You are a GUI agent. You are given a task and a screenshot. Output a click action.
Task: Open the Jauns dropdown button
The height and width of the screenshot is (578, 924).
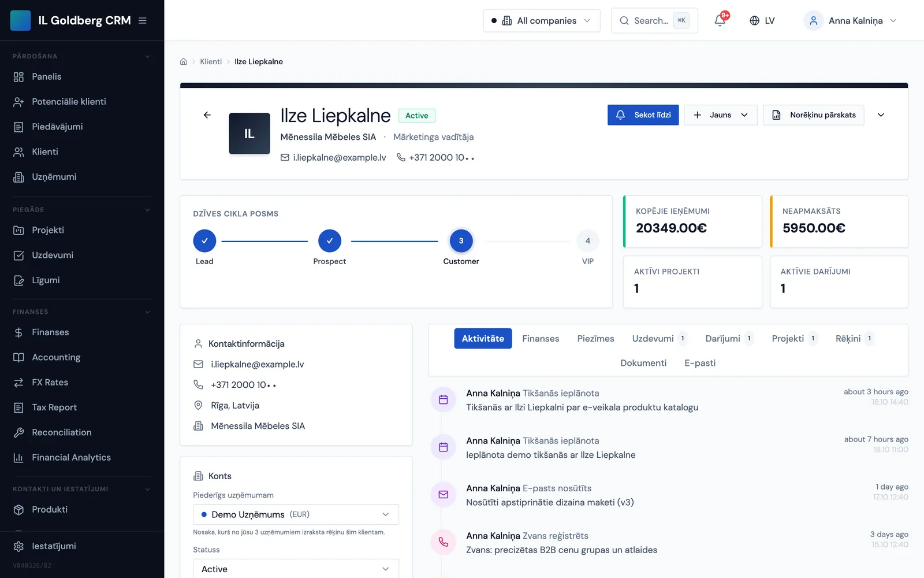pyautogui.click(x=721, y=115)
